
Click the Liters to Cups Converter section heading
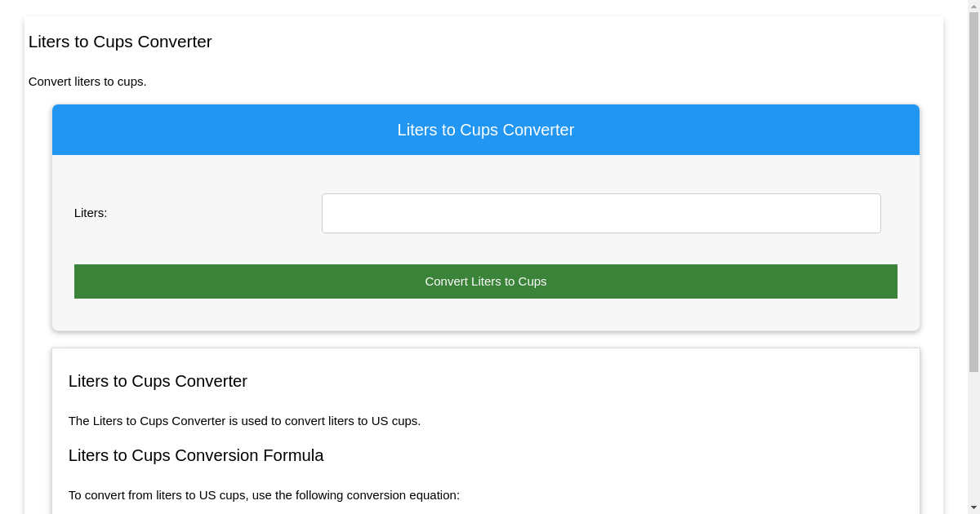tap(158, 381)
